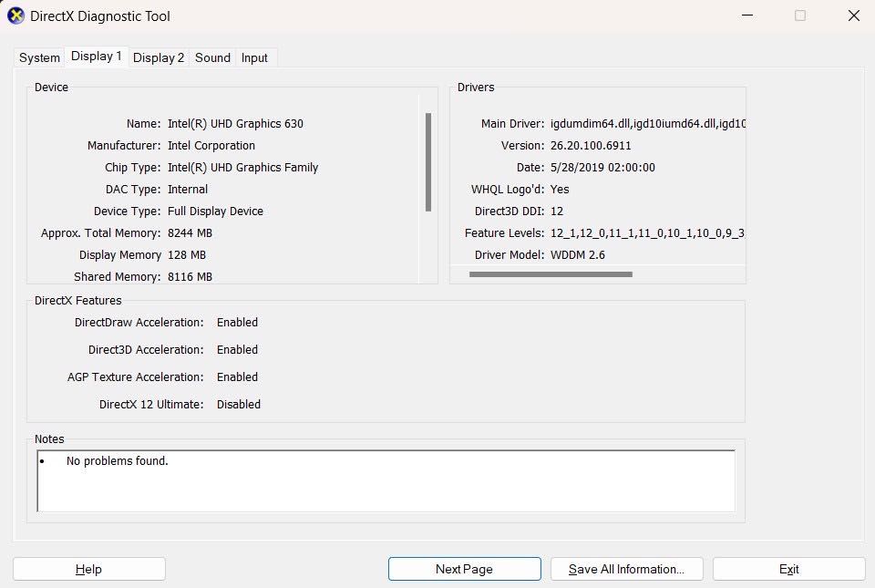Click the DirectX 12 Ultimate Disabled value
Viewport: 875px width, 588px height.
click(x=238, y=405)
